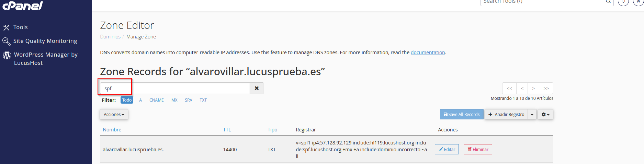Filter records by CNAME type

click(x=156, y=100)
